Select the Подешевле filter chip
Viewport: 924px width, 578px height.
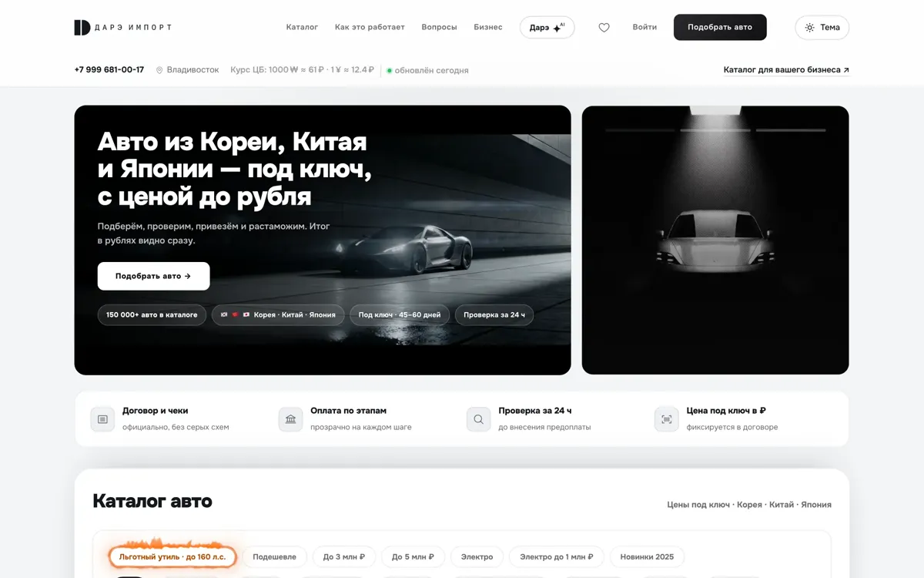point(274,556)
